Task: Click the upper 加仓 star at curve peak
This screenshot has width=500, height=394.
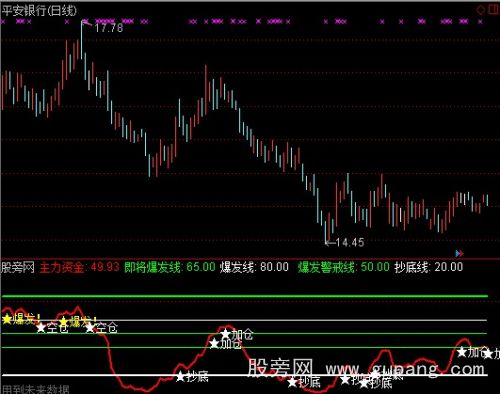Action: point(226,334)
